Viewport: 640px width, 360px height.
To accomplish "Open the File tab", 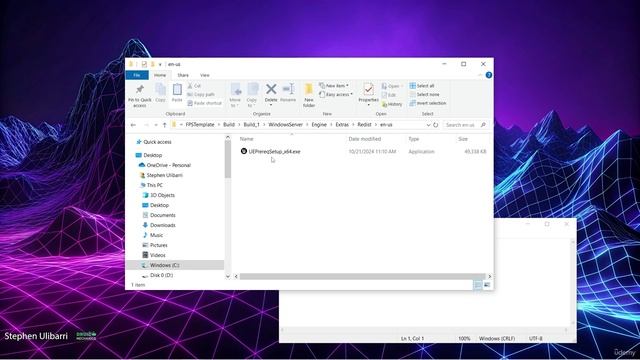I will pyautogui.click(x=137, y=75).
